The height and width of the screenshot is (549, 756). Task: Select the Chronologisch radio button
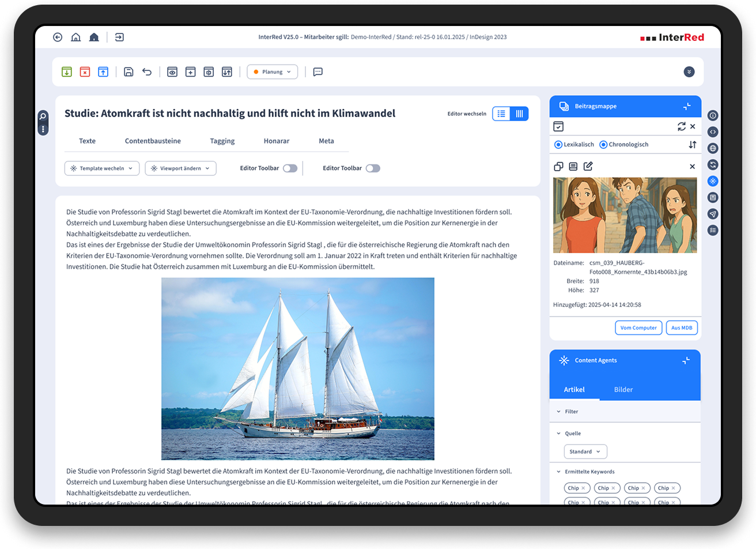tap(603, 145)
